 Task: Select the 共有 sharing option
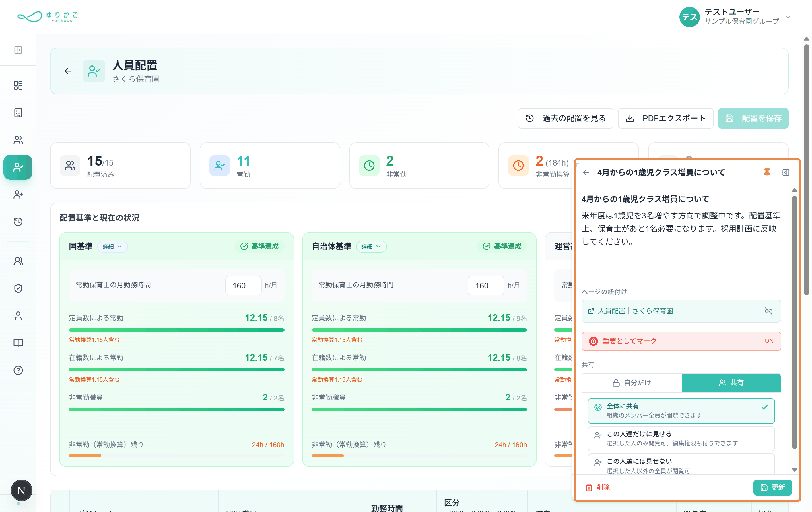tap(731, 383)
